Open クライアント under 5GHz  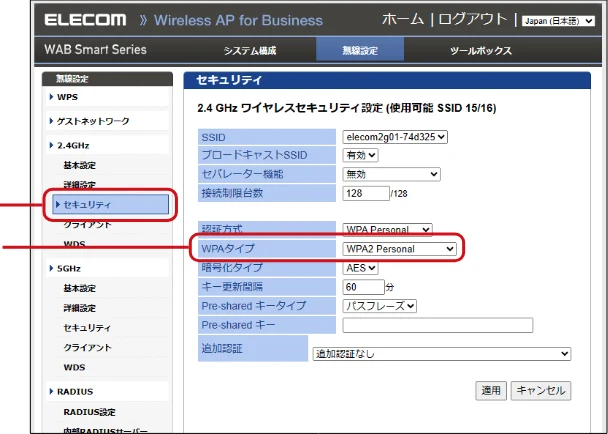88,348
